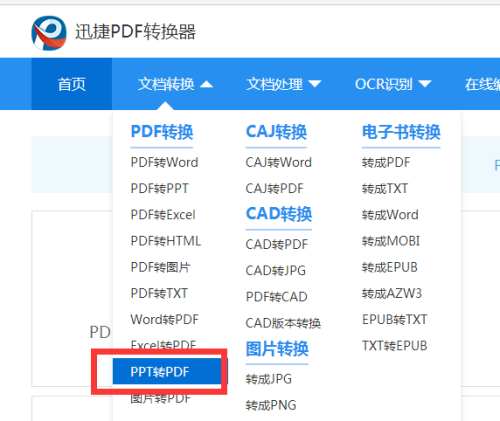Choose PDF转Excel conversion
500x421 pixels.
point(163,215)
